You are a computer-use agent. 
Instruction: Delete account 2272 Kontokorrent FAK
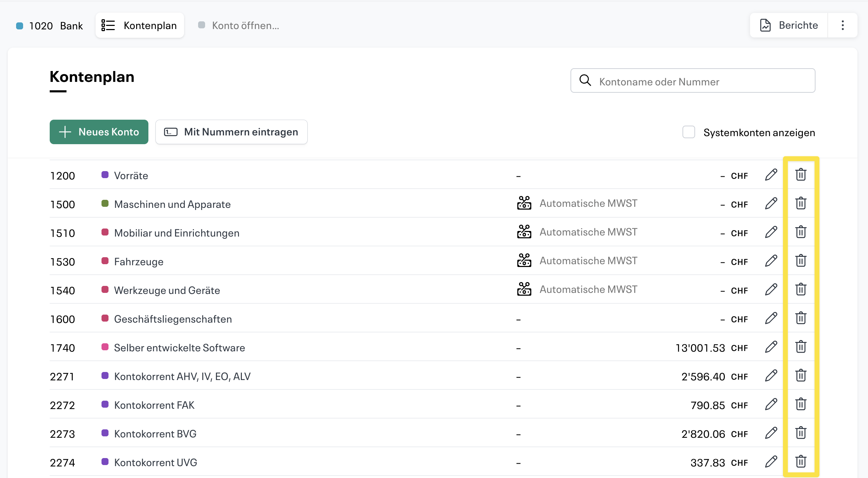801,404
